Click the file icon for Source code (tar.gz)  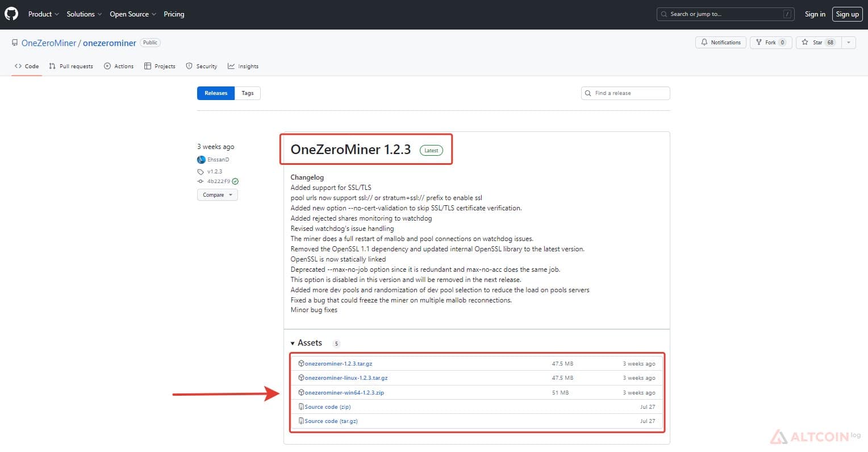pyautogui.click(x=301, y=421)
